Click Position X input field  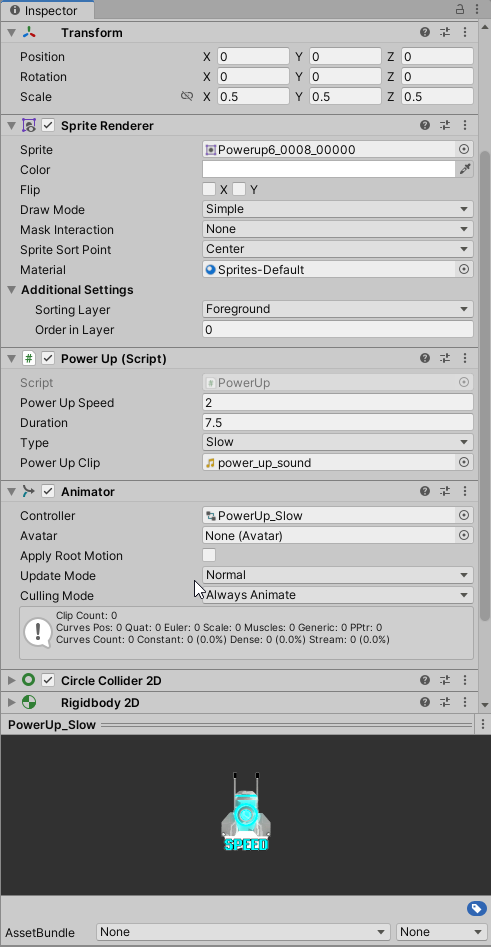click(253, 57)
